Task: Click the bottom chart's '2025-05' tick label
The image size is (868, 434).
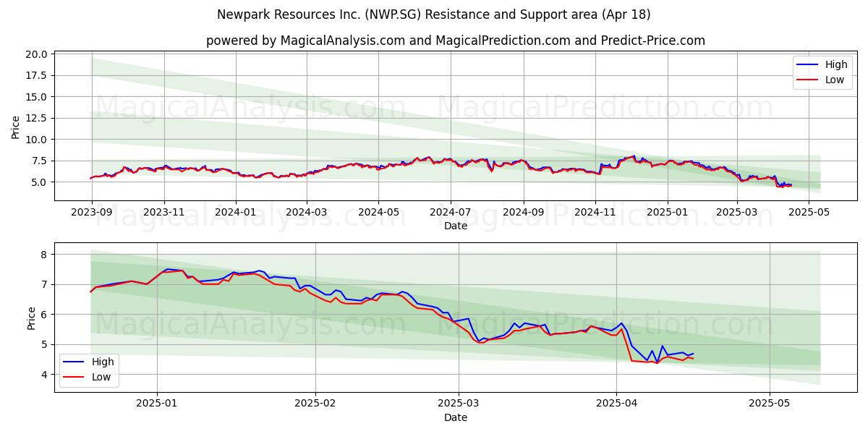Action: coord(770,404)
